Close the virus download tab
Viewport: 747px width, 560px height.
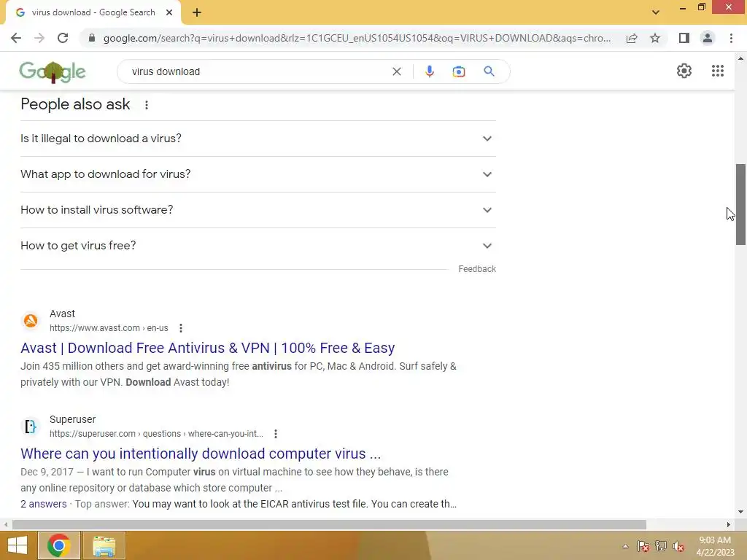click(x=169, y=12)
